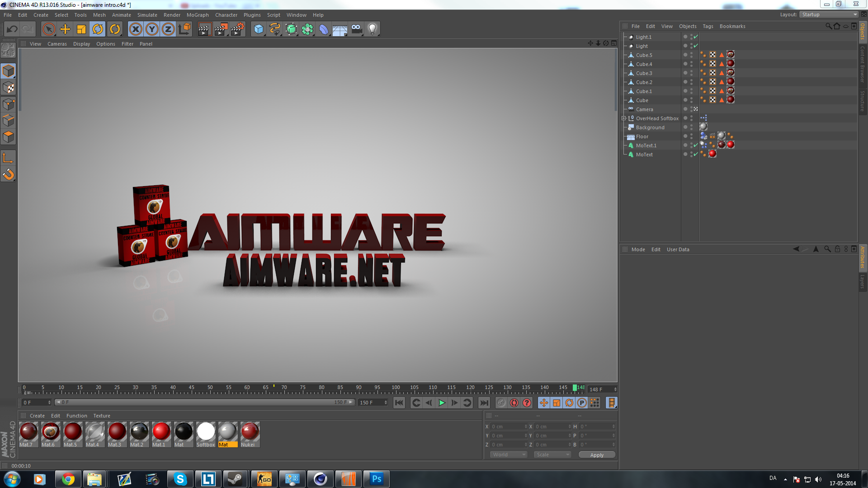This screenshot has width=868, height=488.
Task: Click the Apply button in coordinates
Action: 597,455
